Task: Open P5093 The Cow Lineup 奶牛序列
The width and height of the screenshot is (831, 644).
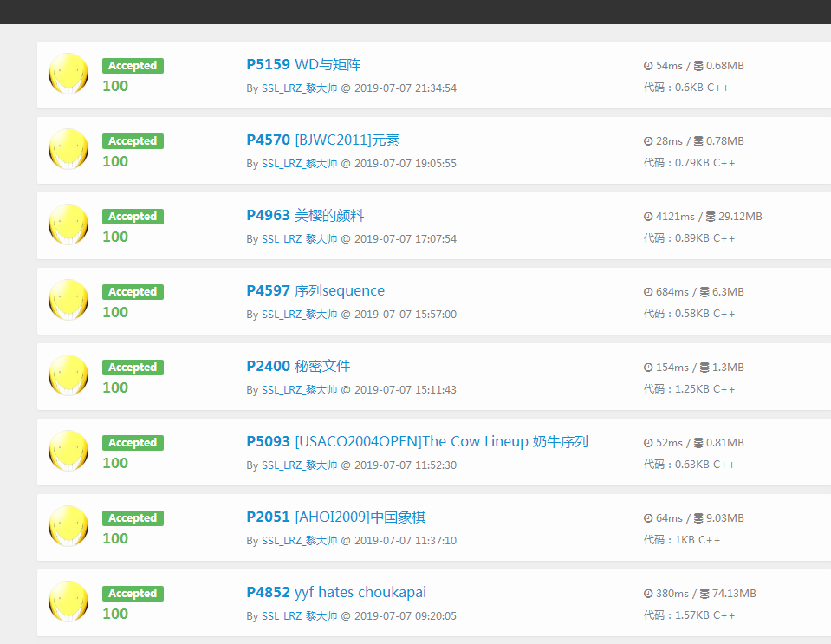Action: coord(418,441)
